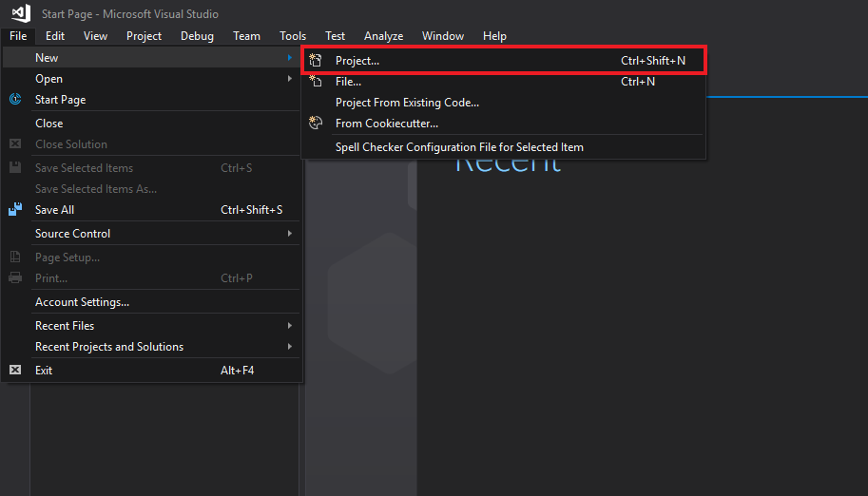The height and width of the screenshot is (496, 868).
Task: Open the Analyze menu
Action: pyautogui.click(x=383, y=36)
